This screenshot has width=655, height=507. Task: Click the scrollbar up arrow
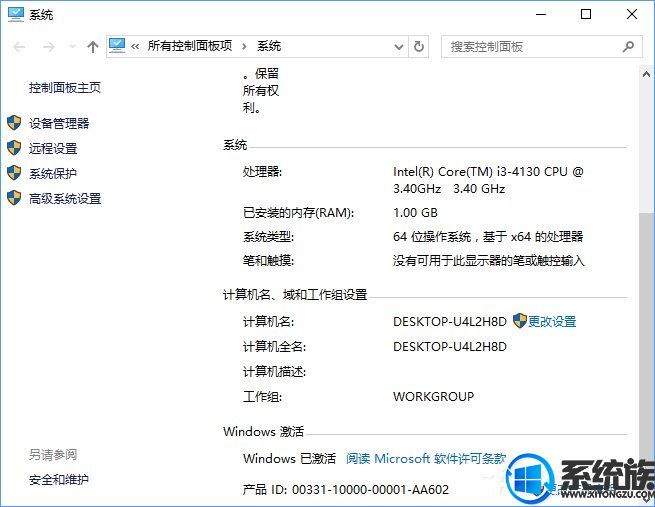[x=646, y=75]
